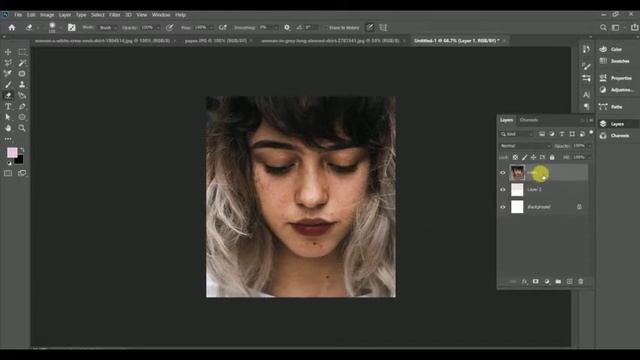
Task: Open the Smoothing percentage dropdown
Action: (x=276, y=27)
